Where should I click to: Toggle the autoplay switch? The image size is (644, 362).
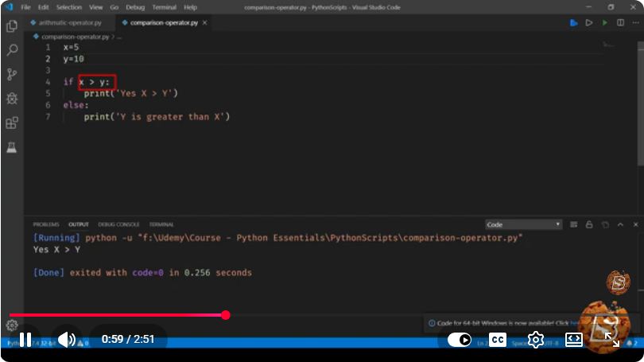460,340
